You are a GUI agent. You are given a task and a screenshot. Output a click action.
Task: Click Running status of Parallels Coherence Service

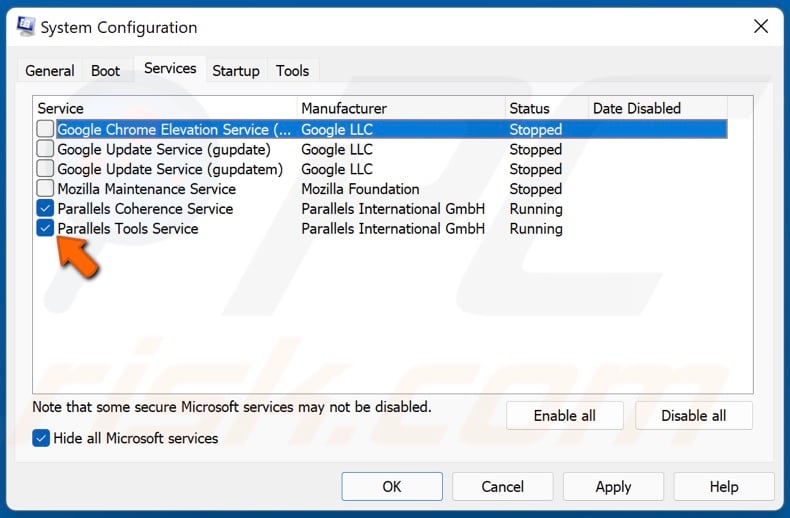[x=536, y=209]
